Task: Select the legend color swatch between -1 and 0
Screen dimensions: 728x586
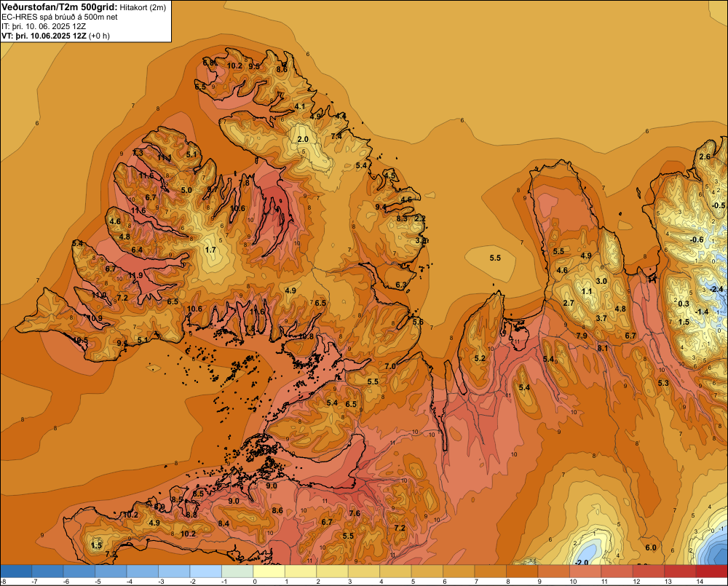Action: pos(237,571)
